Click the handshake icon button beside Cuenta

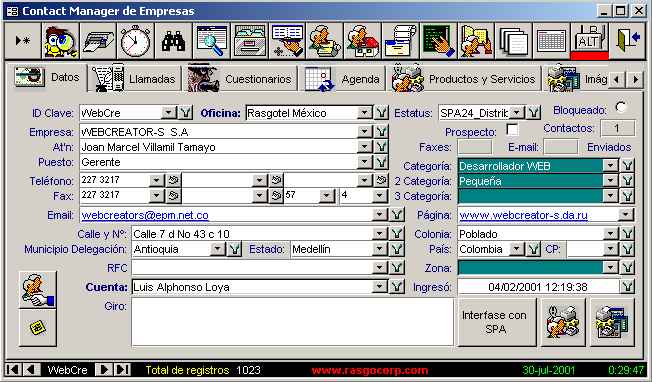[x=37, y=290]
